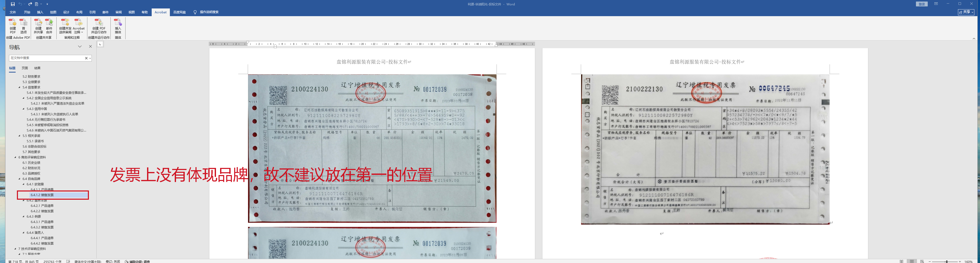Open Acrobat 注释 dropdown button

tap(79, 26)
